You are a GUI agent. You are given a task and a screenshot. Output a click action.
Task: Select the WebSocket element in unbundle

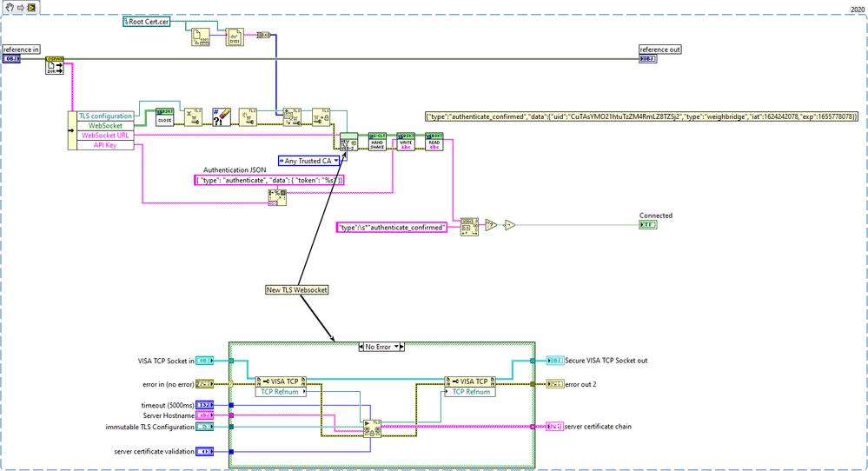(105, 126)
